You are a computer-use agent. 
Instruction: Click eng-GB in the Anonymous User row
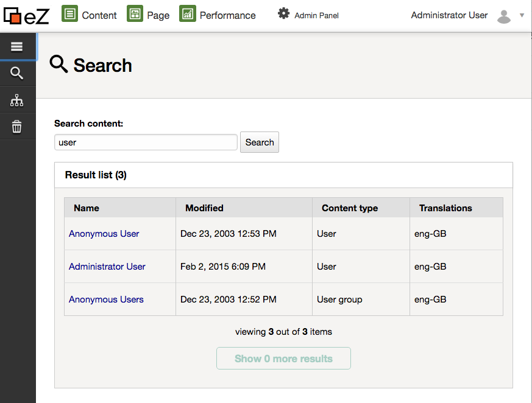pyautogui.click(x=430, y=234)
